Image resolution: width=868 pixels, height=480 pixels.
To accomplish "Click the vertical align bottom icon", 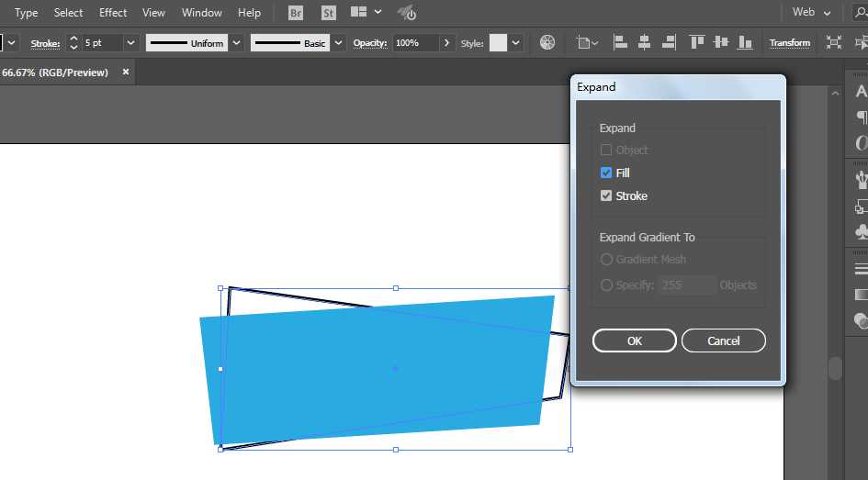I will tap(745, 42).
